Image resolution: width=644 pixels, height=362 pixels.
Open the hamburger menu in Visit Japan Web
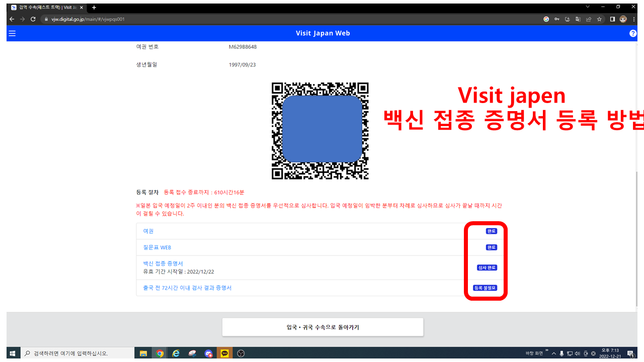[x=12, y=33]
